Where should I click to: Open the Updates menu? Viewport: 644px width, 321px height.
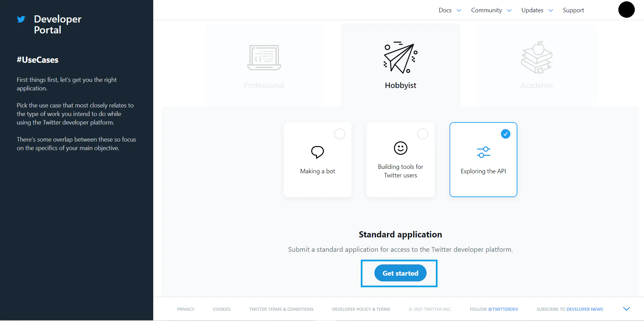click(x=532, y=10)
